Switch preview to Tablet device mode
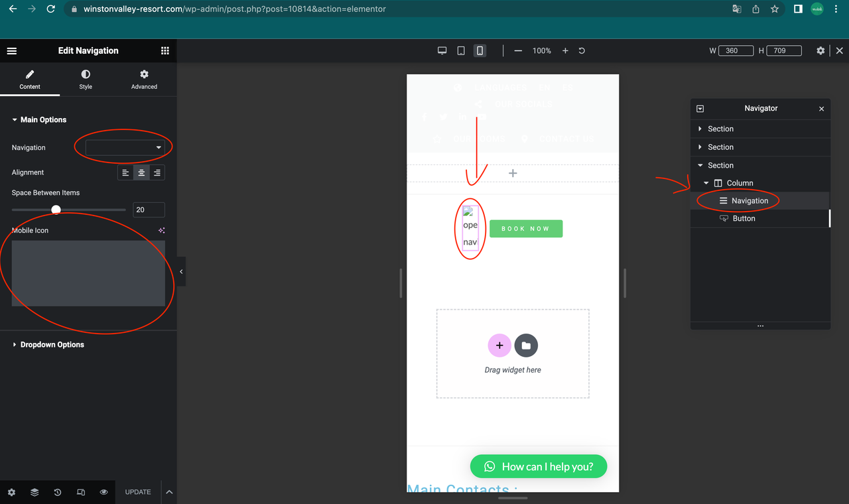The height and width of the screenshot is (504, 849). (461, 50)
